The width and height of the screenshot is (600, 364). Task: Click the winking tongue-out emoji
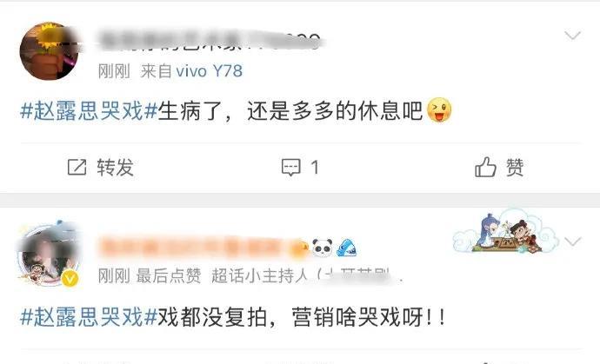pos(439,110)
